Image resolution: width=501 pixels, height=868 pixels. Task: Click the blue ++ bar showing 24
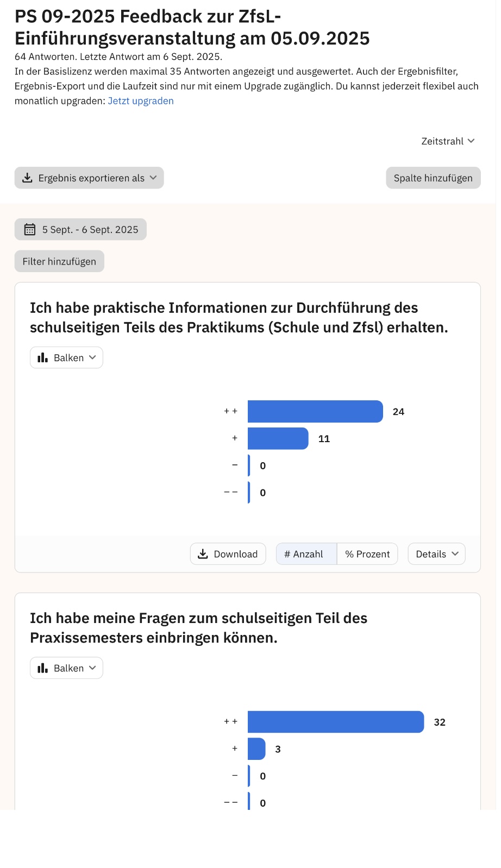[315, 411]
